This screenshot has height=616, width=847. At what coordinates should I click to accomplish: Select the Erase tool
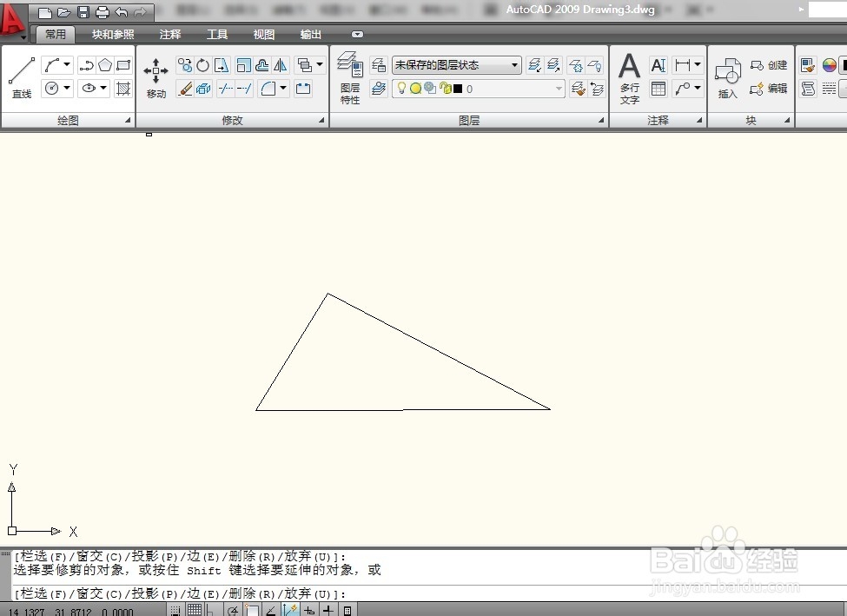click(x=185, y=88)
